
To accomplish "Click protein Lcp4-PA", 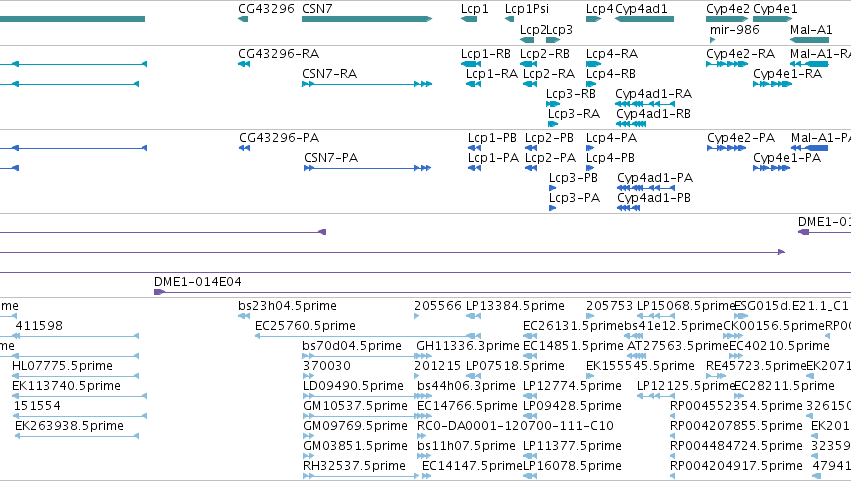I will pyautogui.click(x=611, y=138).
